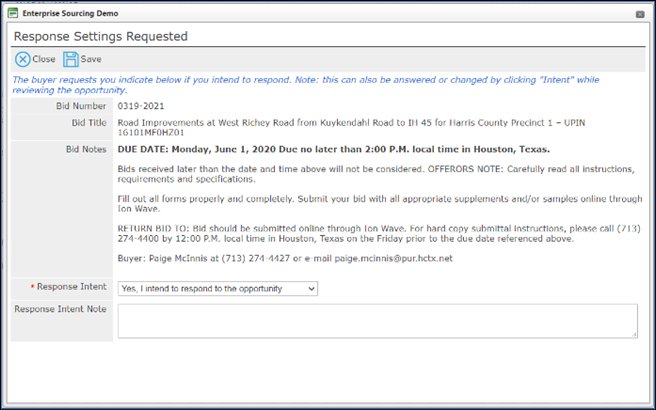The height and width of the screenshot is (410, 656).
Task: Click the Response Intent label
Action: pyautogui.click(x=72, y=287)
